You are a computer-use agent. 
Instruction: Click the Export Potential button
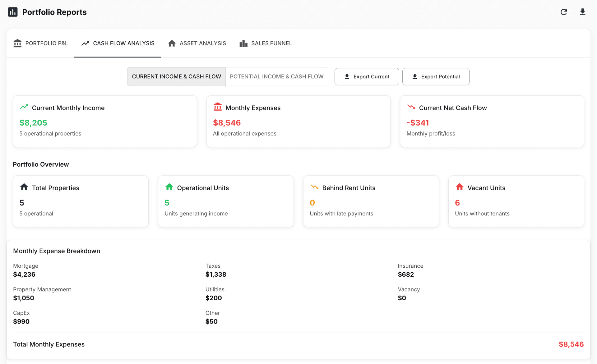pyautogui.click(x=436, y=76)
